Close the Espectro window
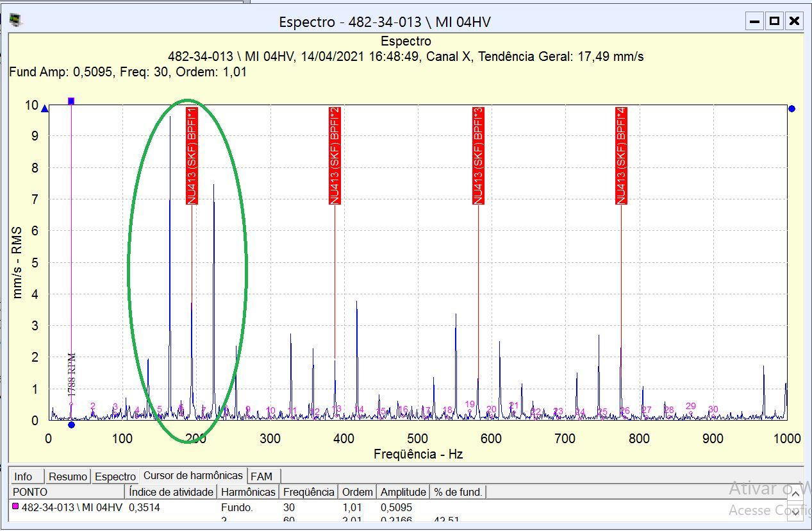 tap(794, 21)
